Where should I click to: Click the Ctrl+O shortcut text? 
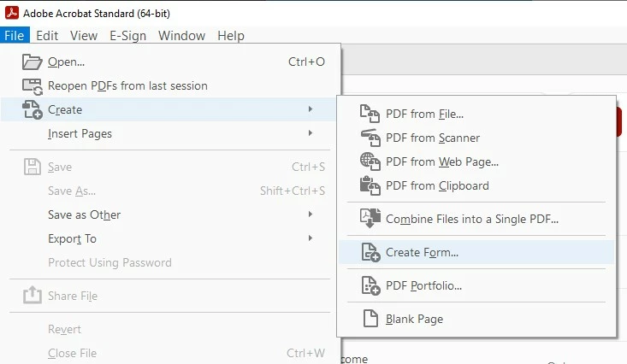[306, 62]
